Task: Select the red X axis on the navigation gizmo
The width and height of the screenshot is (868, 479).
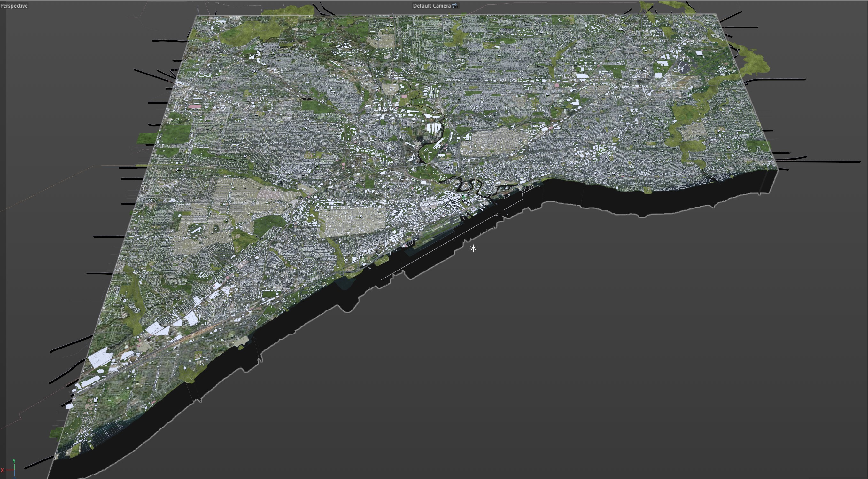Action: (3, 470)
